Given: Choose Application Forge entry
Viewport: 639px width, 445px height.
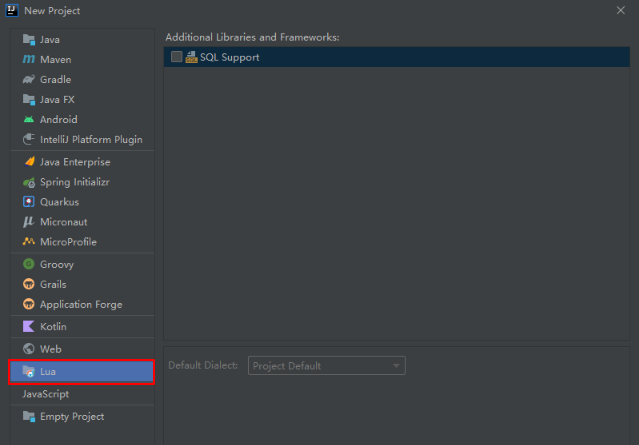Looking at the screenshot, I should click(81, 304).
